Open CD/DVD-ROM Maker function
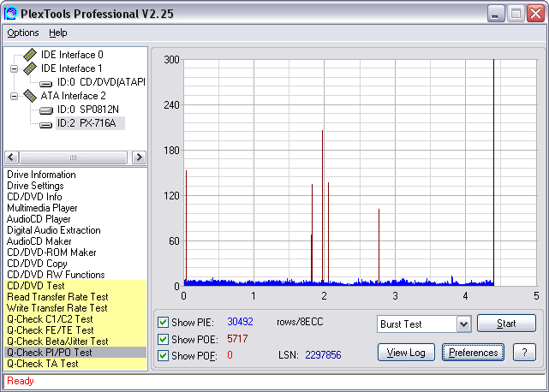 click(x=51, y=252)
